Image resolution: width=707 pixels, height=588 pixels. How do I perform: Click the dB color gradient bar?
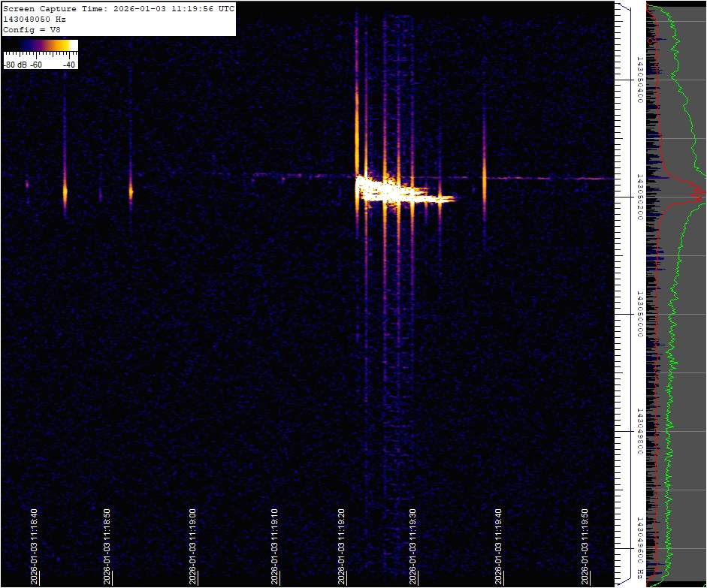40,46
